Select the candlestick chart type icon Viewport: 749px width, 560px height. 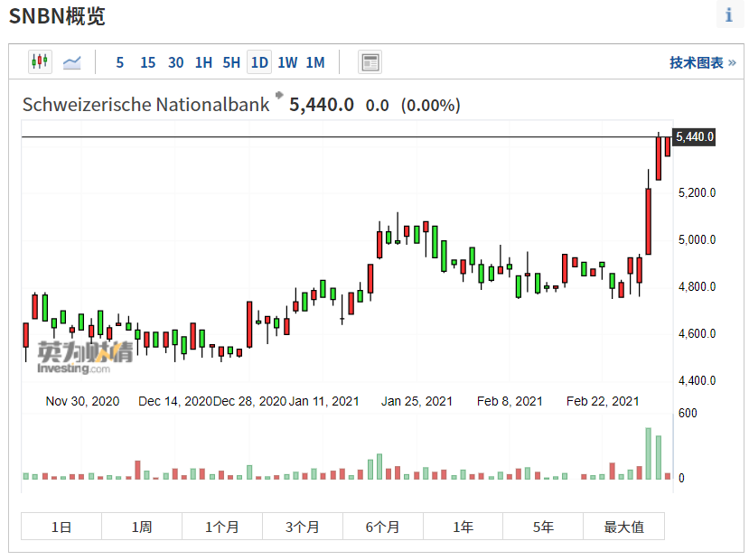click(x=39, y=62)
